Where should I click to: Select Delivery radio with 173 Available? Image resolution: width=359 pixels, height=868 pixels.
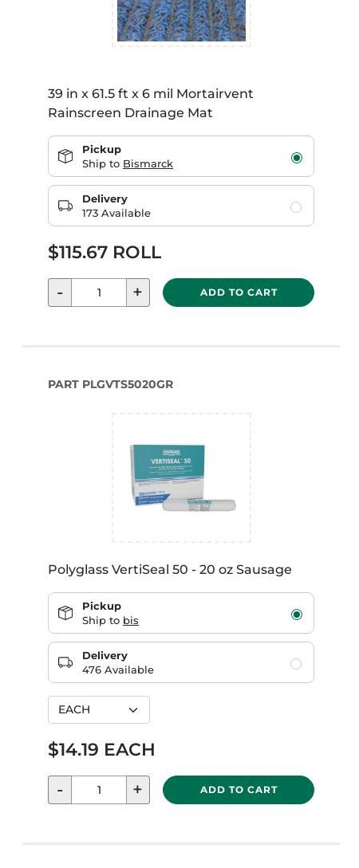[297, 207]
